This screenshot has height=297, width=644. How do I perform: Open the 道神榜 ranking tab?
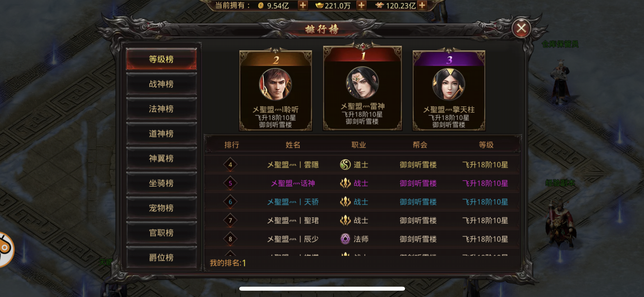[161, 134]
